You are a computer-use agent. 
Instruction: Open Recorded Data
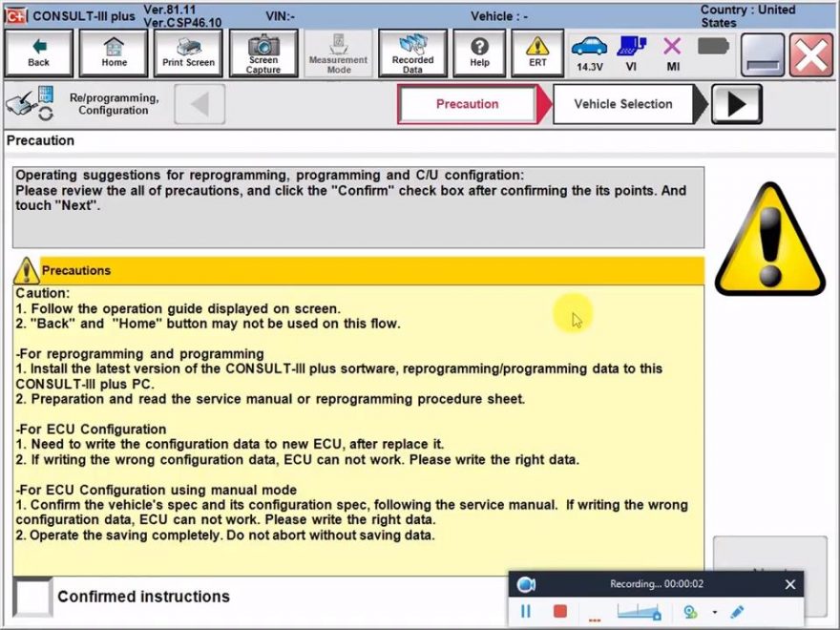tap(412, 53)
